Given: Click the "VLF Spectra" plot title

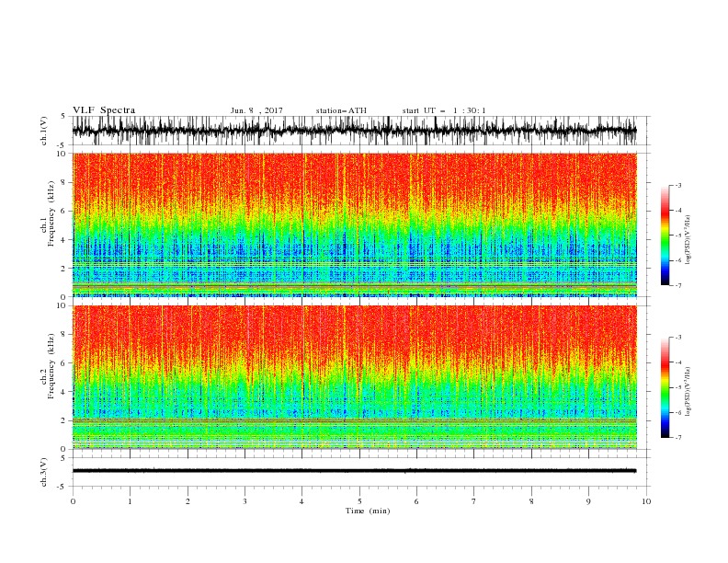Looking at the screenshot, I should 104,110.
